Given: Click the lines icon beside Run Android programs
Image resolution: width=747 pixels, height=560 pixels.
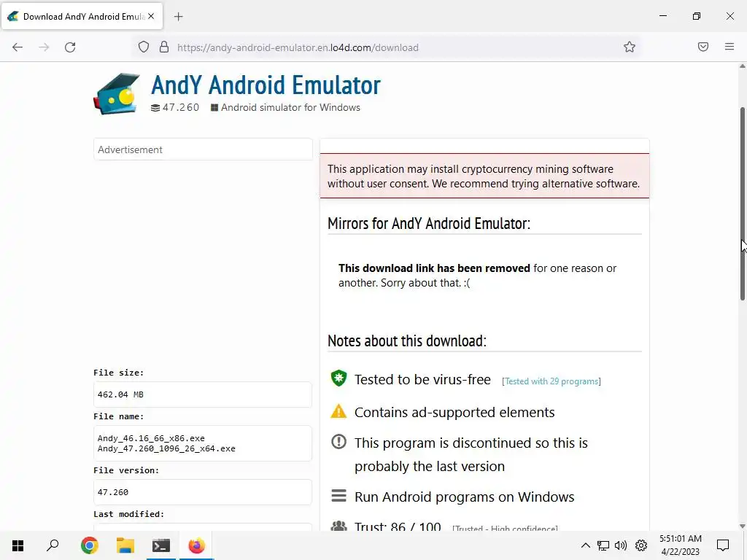Looking at the screenshot, I should (338, 496).
